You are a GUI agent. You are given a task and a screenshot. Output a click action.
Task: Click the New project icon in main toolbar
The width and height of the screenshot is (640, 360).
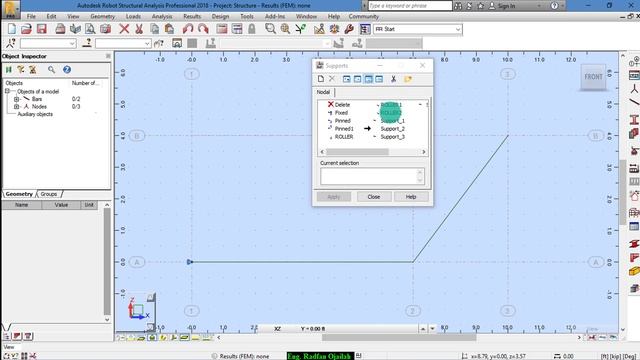pyautogui.click(x=12, y=29)
